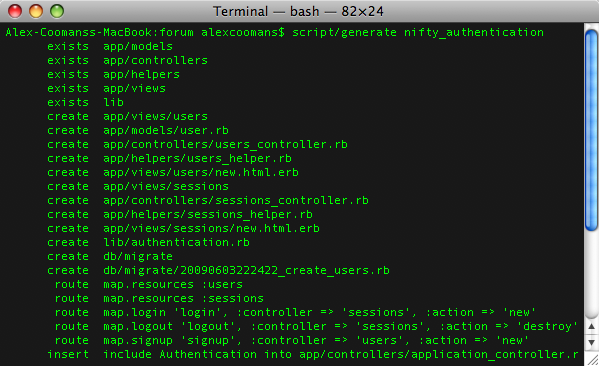599x366 pixels.
Task: Zoom the window with the green button
Action: [x=57, y=11]
